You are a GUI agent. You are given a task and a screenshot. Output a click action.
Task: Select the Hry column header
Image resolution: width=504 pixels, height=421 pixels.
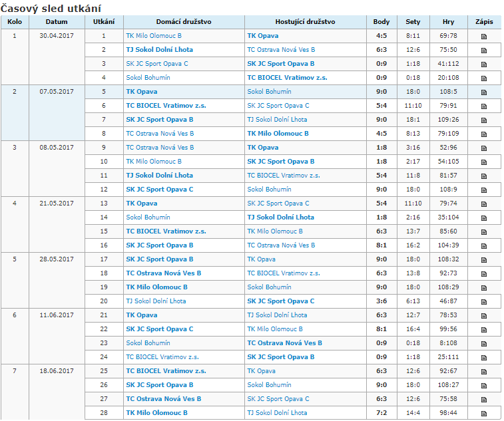coord(448,22)
